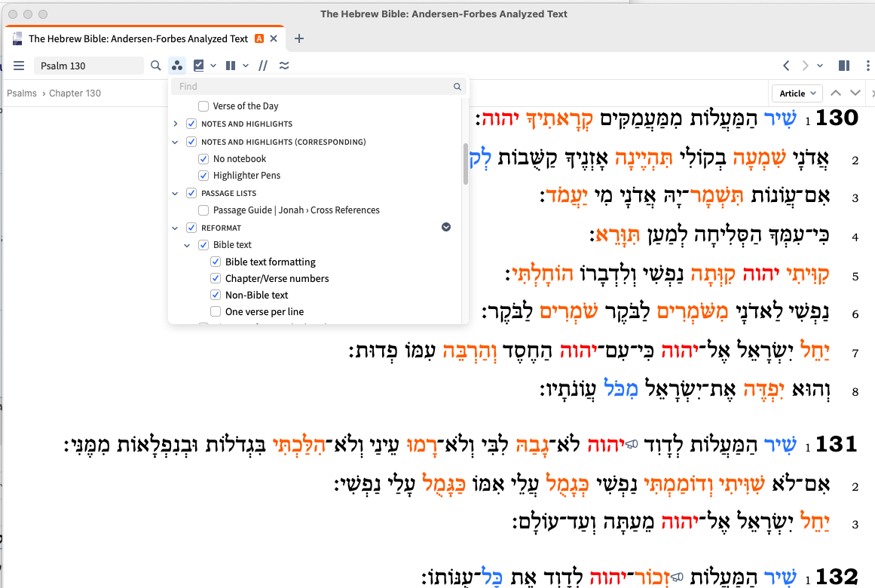Click verse number 8 of Psalm 130

(x=855, y=391)
